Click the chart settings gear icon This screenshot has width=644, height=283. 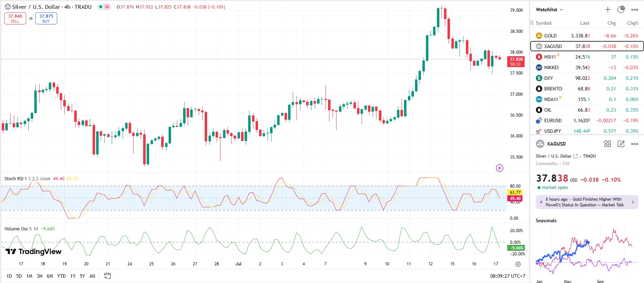[518, 264]
